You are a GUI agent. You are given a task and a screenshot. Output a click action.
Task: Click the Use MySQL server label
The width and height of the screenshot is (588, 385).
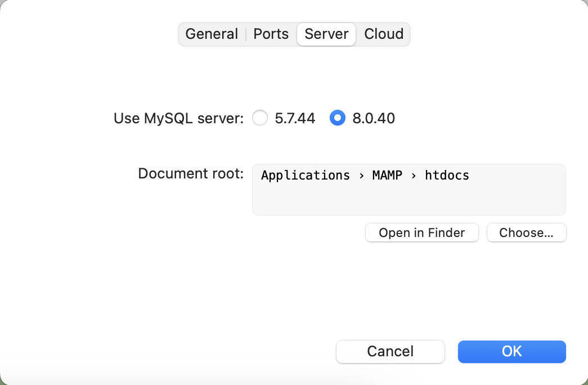tap(177, 118)
